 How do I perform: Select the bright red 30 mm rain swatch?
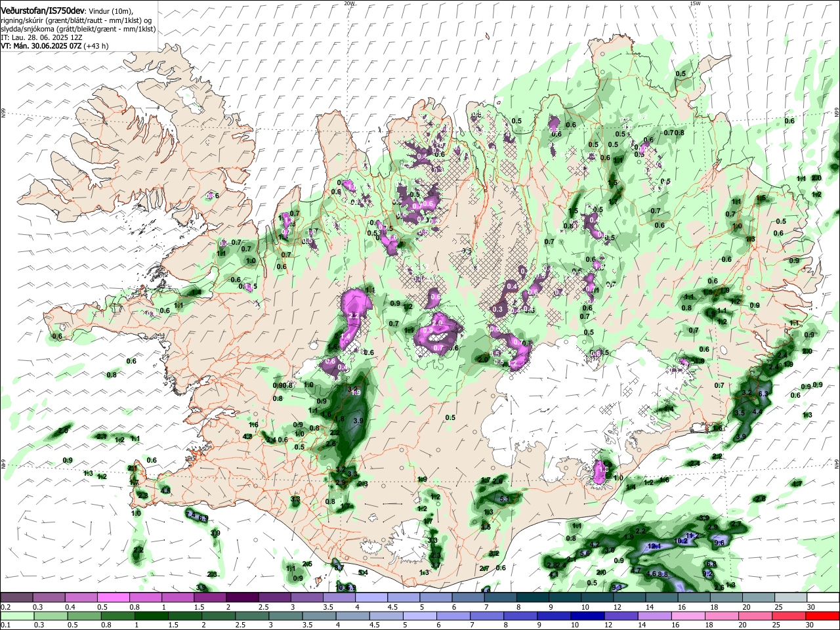click(x=824, y=616)
